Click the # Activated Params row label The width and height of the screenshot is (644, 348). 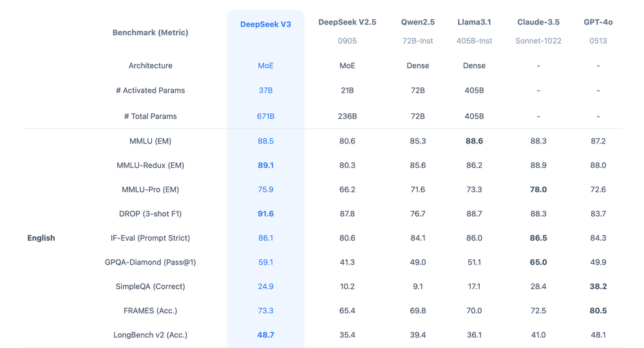150,90
